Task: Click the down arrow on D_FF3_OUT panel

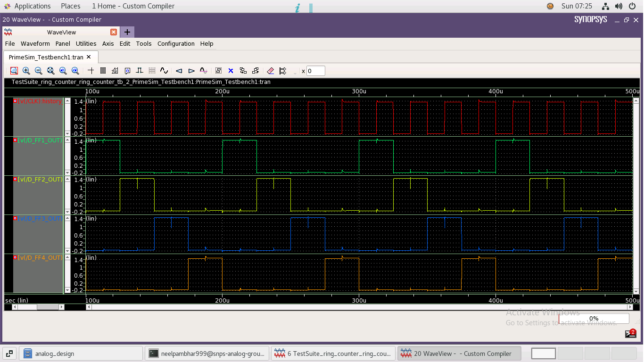Action: [x=67, y=251]
